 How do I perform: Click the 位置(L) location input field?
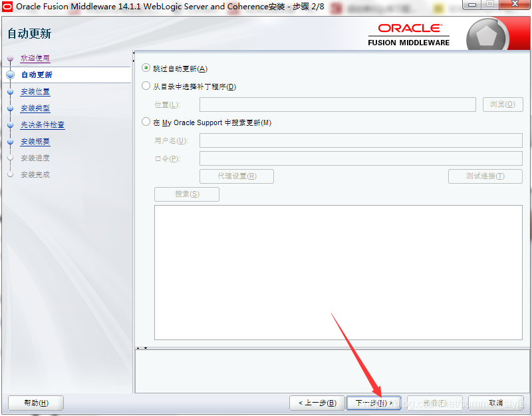338,104
